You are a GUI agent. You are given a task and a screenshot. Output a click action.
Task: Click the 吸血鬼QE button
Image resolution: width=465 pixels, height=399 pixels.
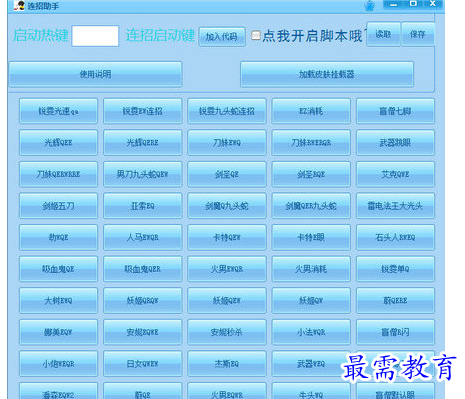[x=58, y=269]
